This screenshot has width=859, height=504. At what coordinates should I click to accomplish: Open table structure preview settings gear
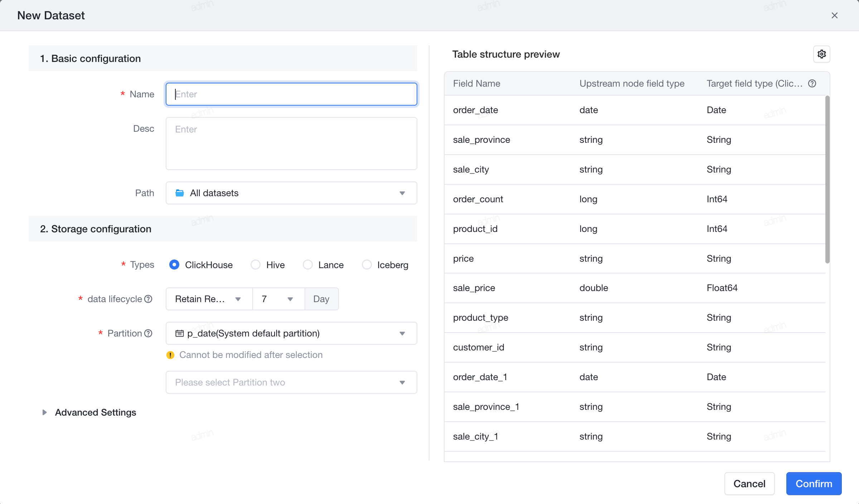pyautogui.click(x=821, y=54)
